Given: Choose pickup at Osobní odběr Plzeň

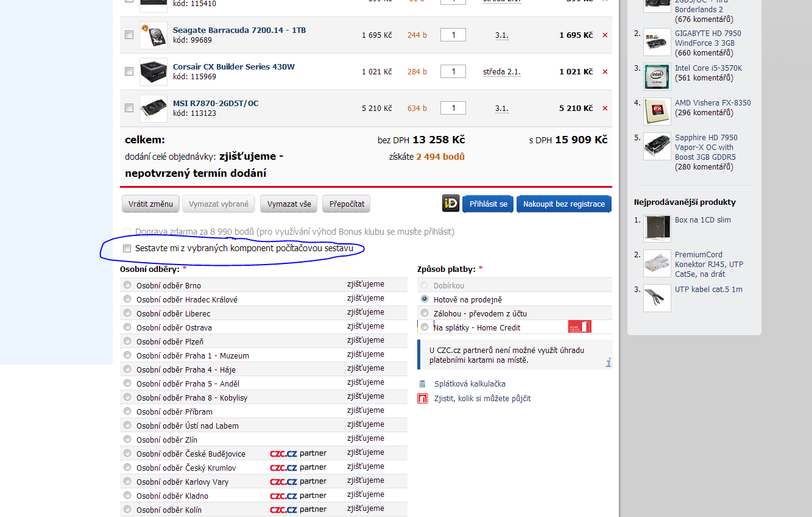Looking at the screenshot, I should [x=127, y=341].
